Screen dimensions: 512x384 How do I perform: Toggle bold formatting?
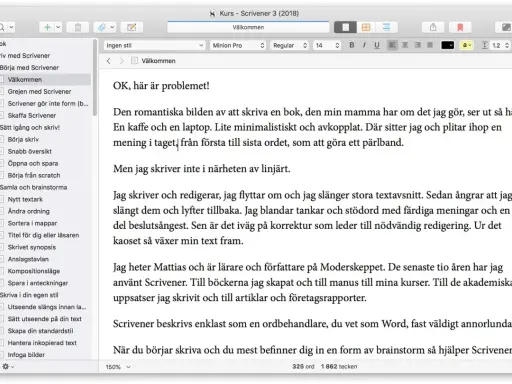pyautogui.click(x=351, y=45)
